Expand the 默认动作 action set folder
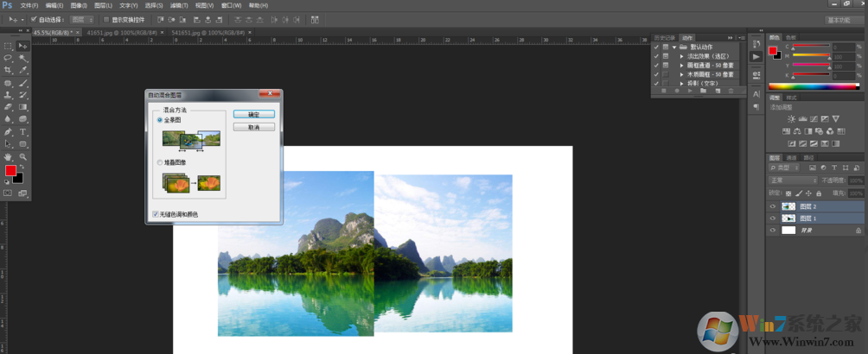The width and height of the screenshot is (868, 354). (673, 47)
